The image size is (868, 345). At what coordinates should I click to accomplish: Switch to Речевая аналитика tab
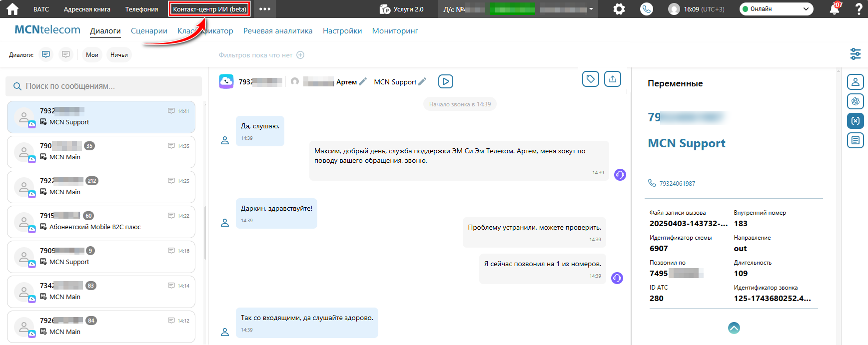click(x=278, y=30)
